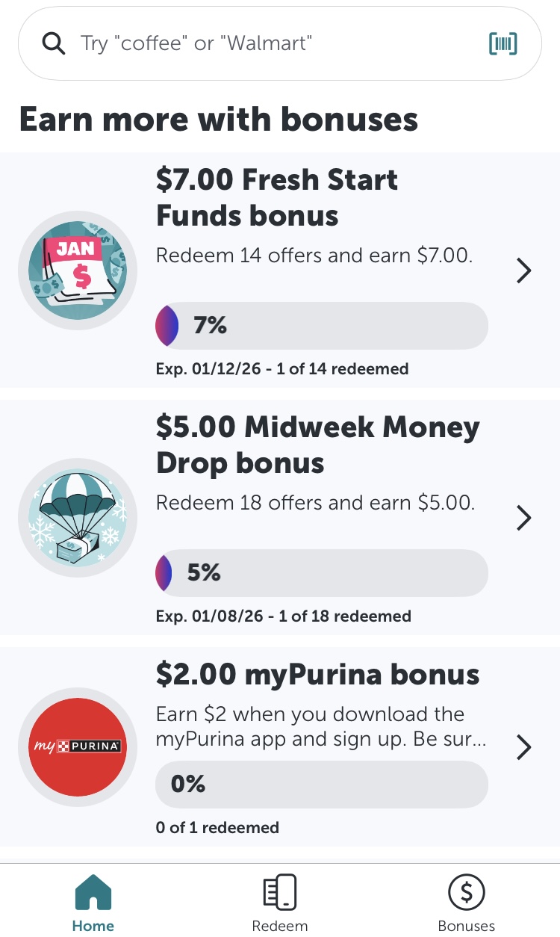Tap the Fresh Start Funds calendar icon

click(78, 270)
